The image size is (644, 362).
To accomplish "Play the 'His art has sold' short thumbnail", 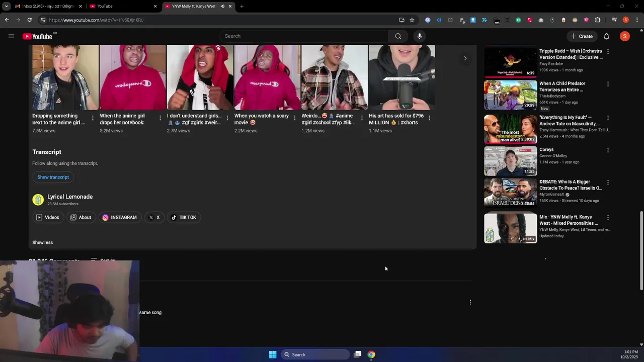I will tap(401, 77).
